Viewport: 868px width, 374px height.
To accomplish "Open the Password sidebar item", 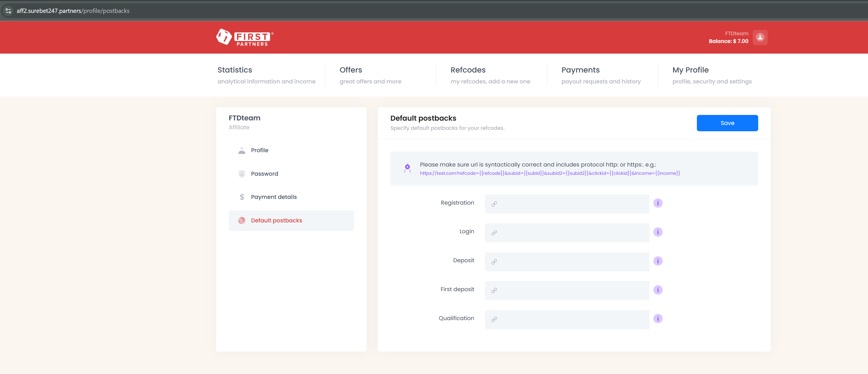I will pyautogui.click(x=264, y=174).
